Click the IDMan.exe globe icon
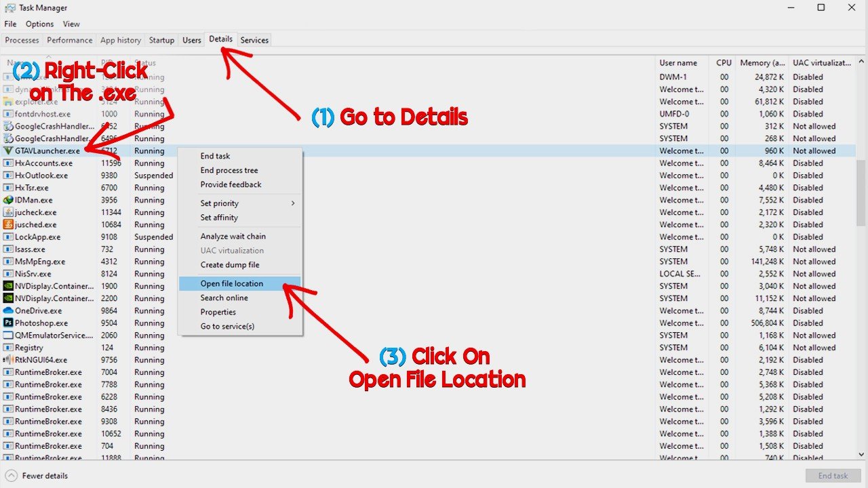This screenshot has width=868, height=488. [x=9, y=200]
